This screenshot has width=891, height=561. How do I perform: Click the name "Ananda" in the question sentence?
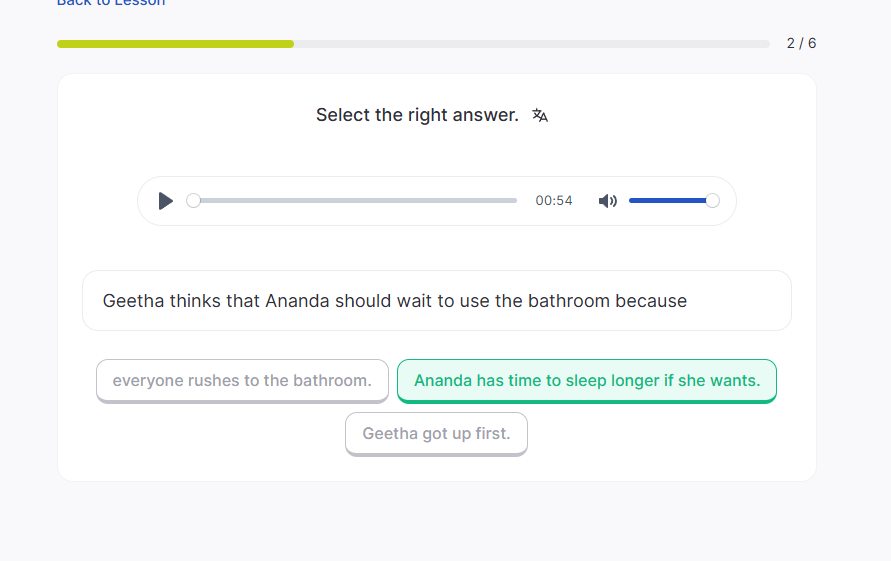(x=297, y=301)
